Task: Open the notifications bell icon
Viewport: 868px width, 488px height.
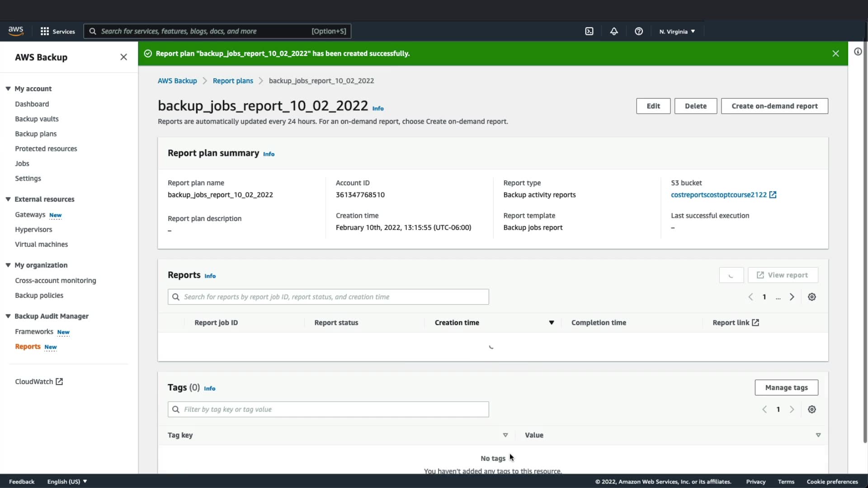Action: point(614,31)
